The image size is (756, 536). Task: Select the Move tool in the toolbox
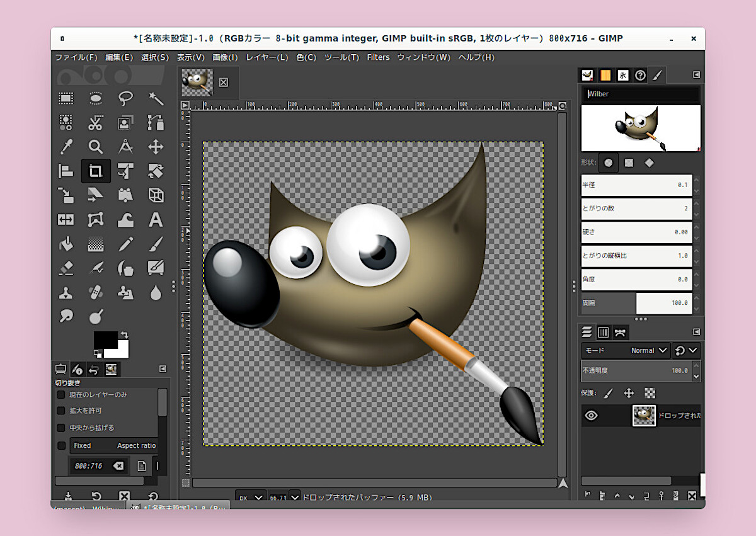click(156, 147)
